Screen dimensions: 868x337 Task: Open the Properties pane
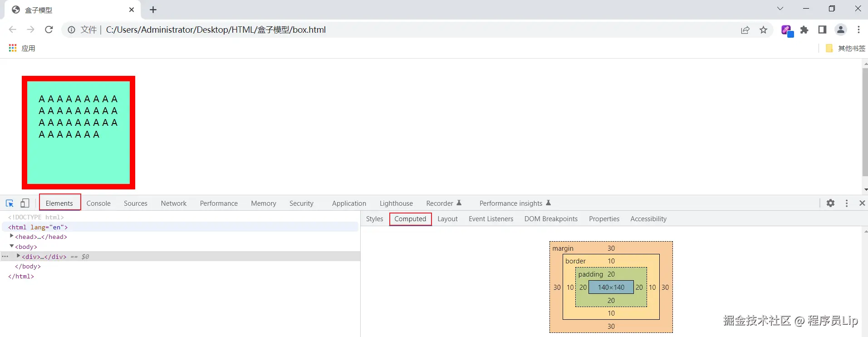pyautogui.click(x=604, y=218)
